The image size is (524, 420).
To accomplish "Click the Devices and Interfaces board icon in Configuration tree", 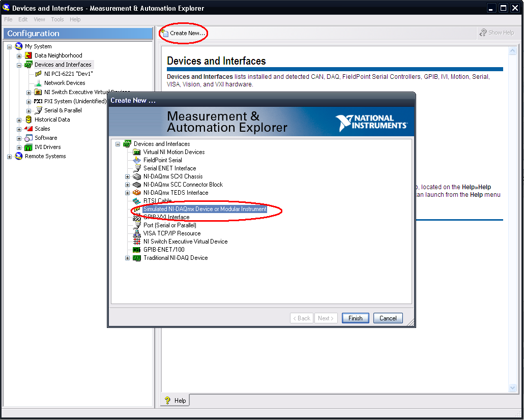I will tap(28, 65).
